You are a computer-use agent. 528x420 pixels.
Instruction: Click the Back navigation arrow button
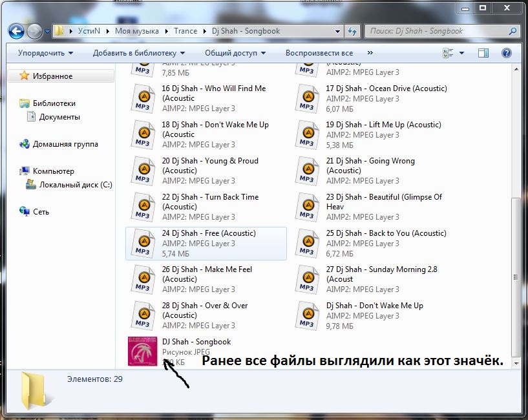[x=16, y=31]
